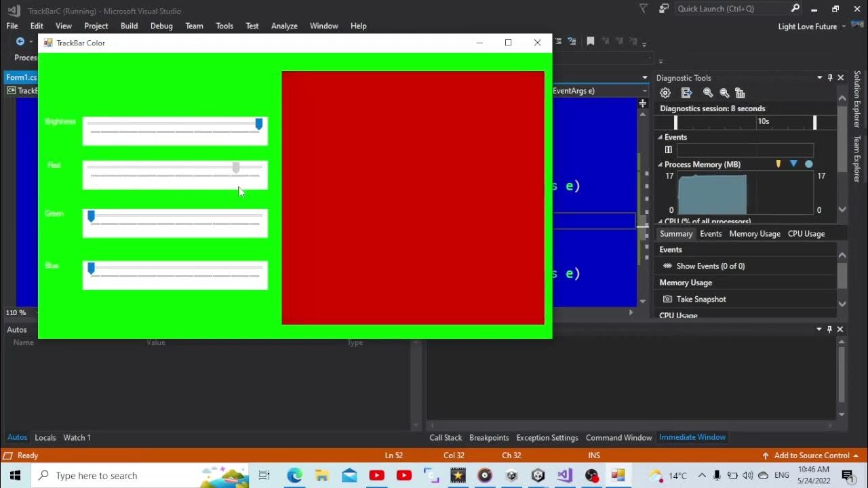The height and width of the screenshot is (488, 868).
Task: Click the camera icon beside Take Snapshot
Action: click(667, 299)
